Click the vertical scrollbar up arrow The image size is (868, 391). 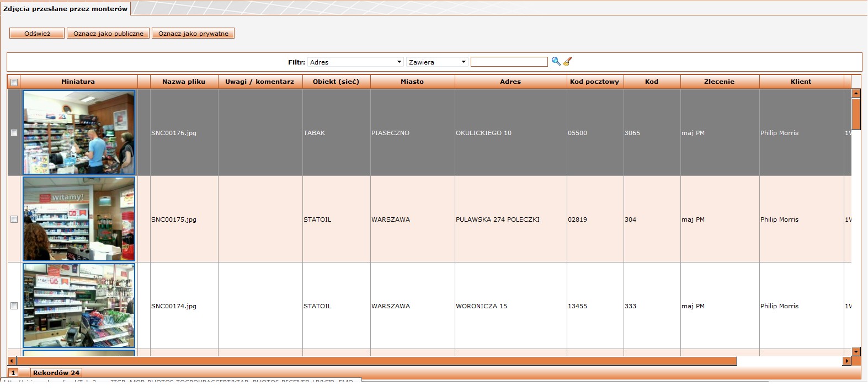point(856,94)
